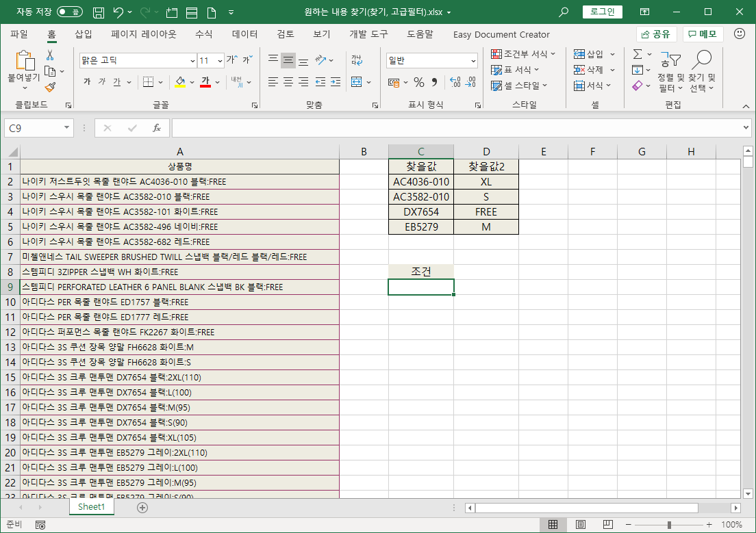Open the 데이터 ribbon tab
The image size is (756, 533).
pos(245,34)
